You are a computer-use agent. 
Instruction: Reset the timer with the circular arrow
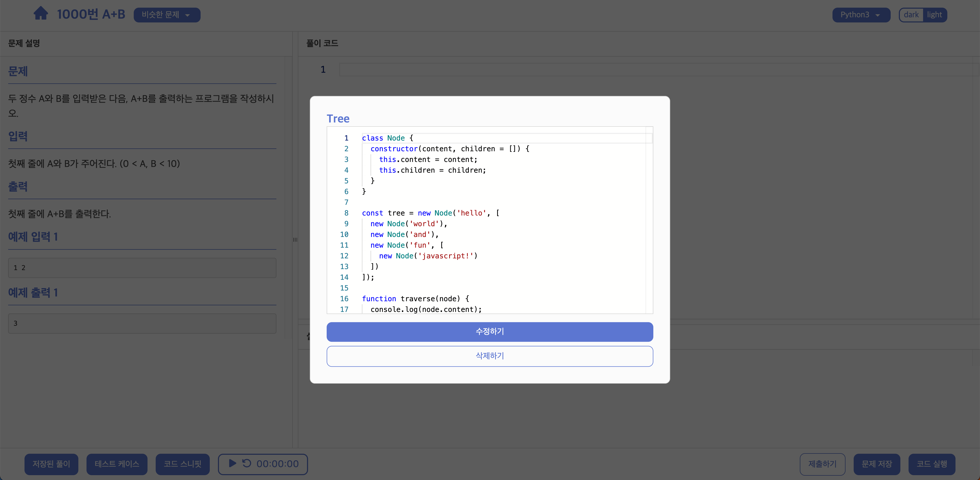(x=247, y=463)
